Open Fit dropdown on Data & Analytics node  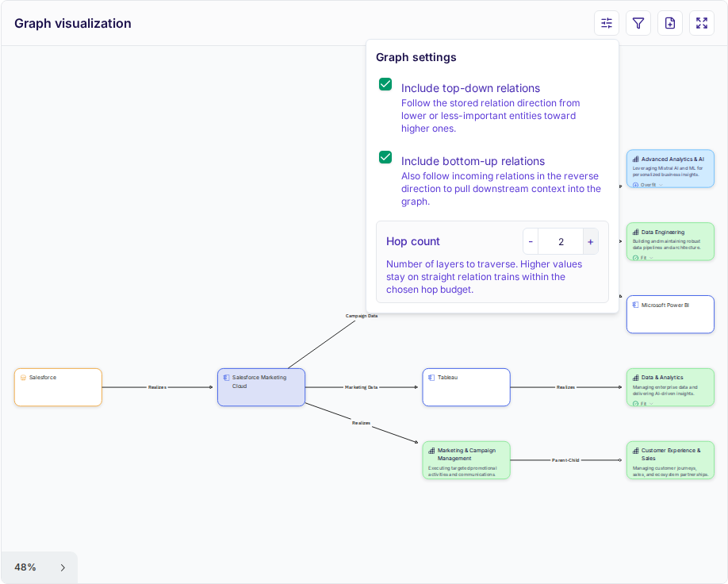pyautogui.click(x=643, y=404)
